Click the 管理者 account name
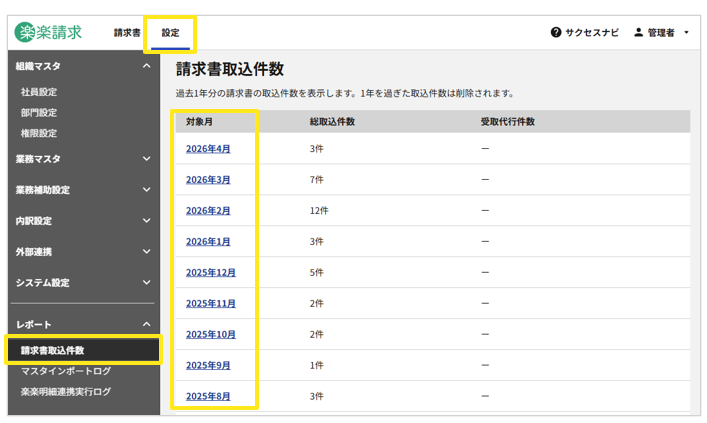The height and width of the screenshot is (423, 707). [661, 32]
